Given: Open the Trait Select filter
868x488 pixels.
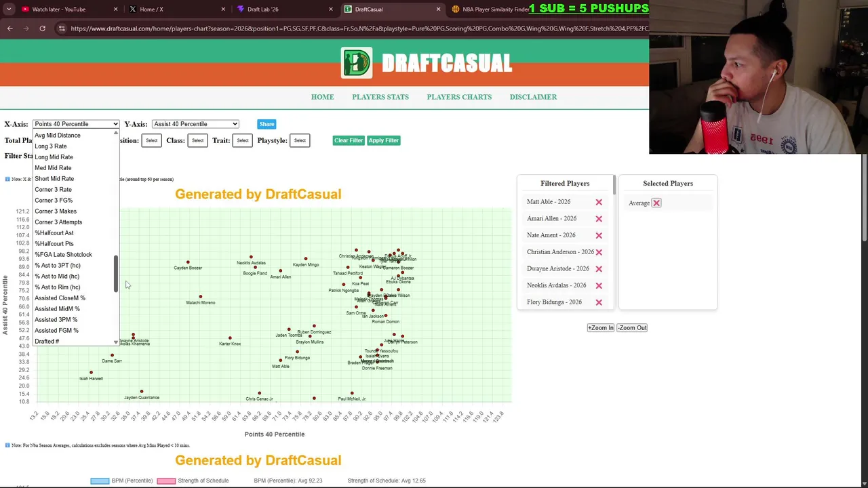Looking at the screenshot, I should [243, 140].
